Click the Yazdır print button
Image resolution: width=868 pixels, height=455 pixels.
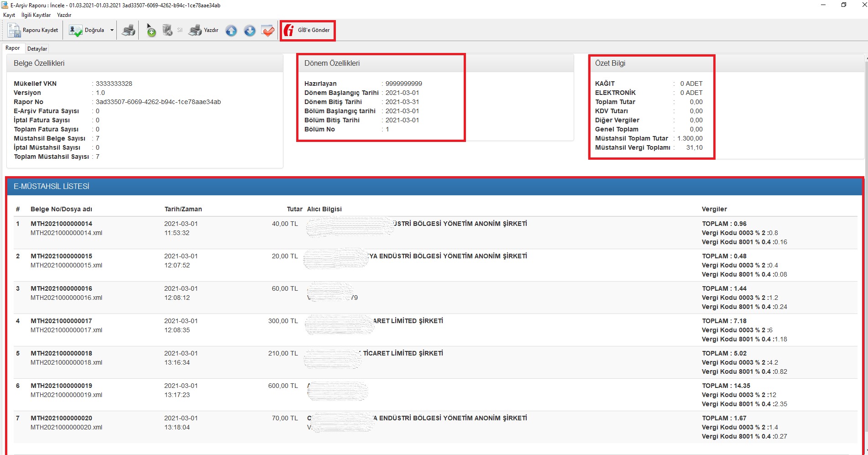(204, 31)
